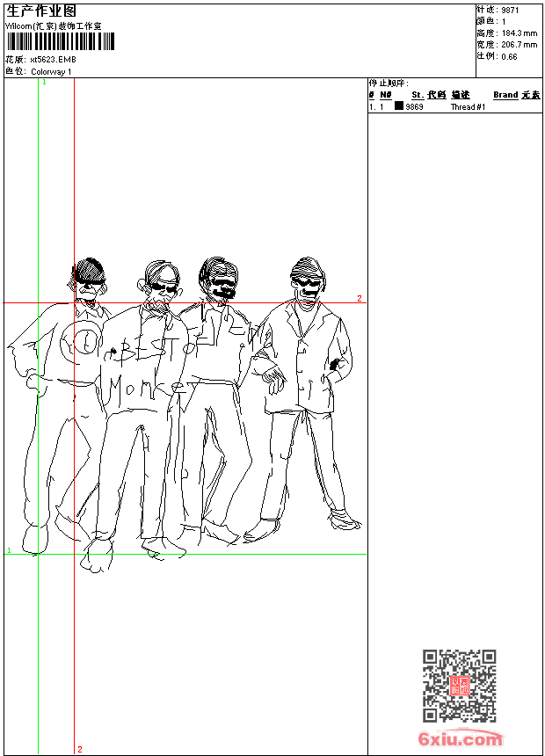Image resolution: width=545 pixels, height=756 pixels.
Task: Click the "代码" column header
Action: click(x=437, y=95)
